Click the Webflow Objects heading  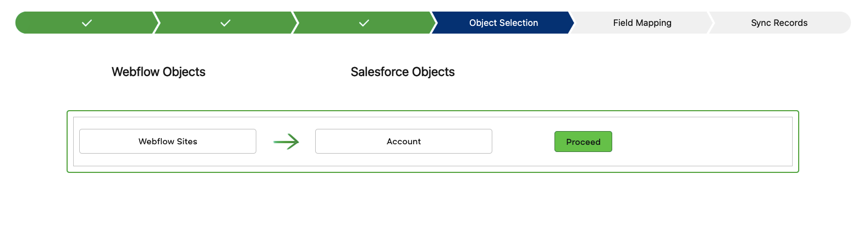[x=158, y=72]
